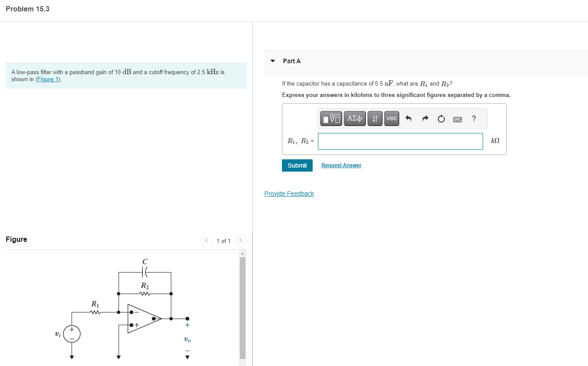Viewport: 588px width, 366px height.
Task: Collapse the Part A section
Action: coord(273,61)
